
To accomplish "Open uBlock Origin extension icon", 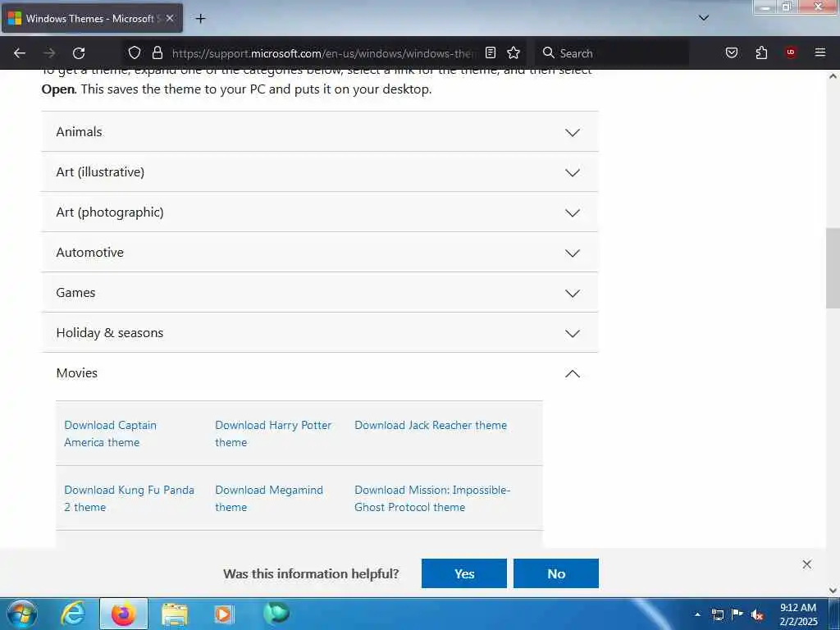I will coord(790,52).
